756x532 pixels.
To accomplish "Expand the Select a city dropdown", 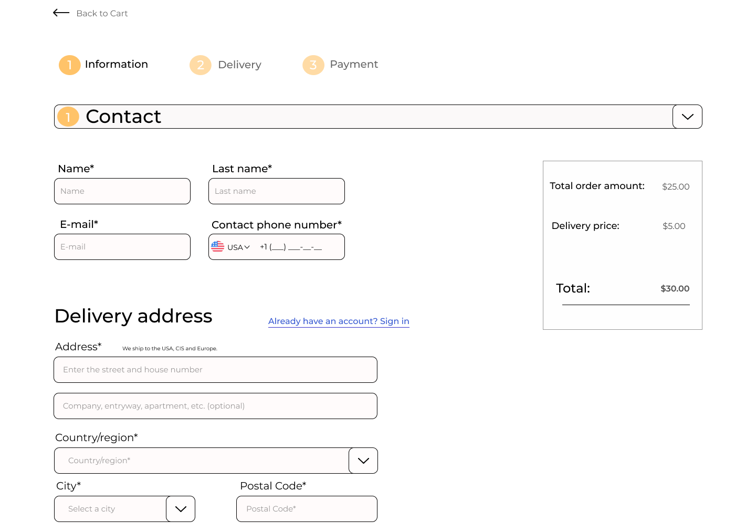I will click(x=181, y=509).
